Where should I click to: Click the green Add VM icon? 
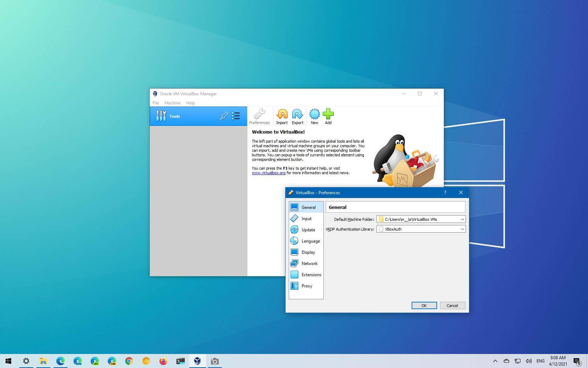tap(328, 116)
